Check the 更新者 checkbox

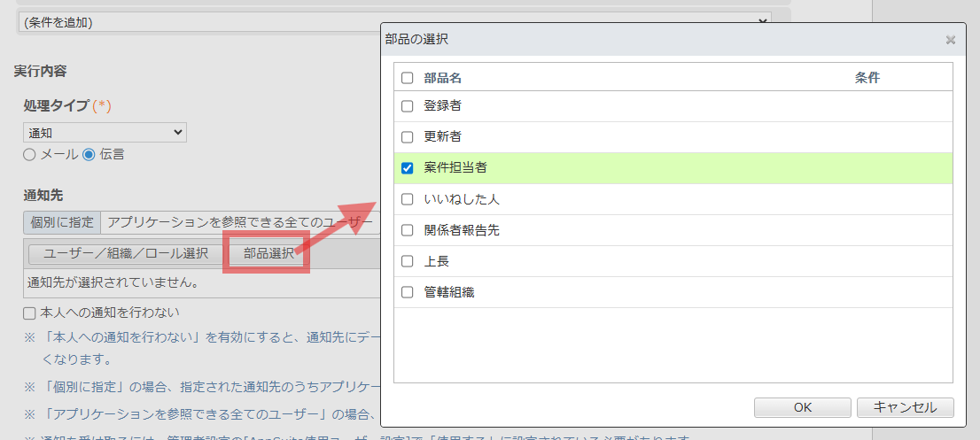408,137
